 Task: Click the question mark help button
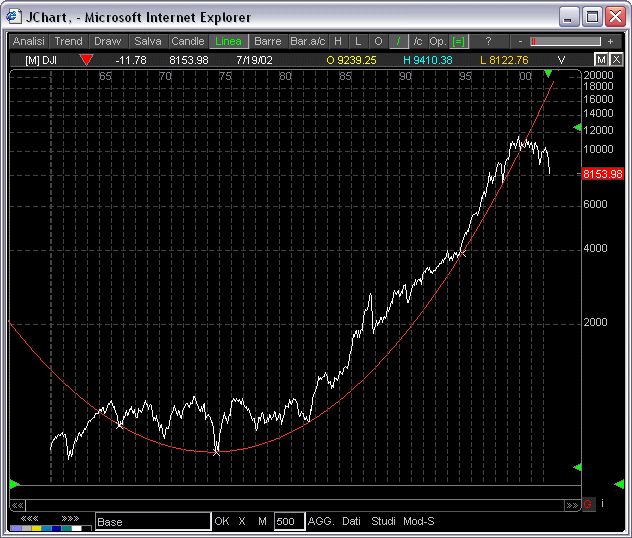point(488,41)
